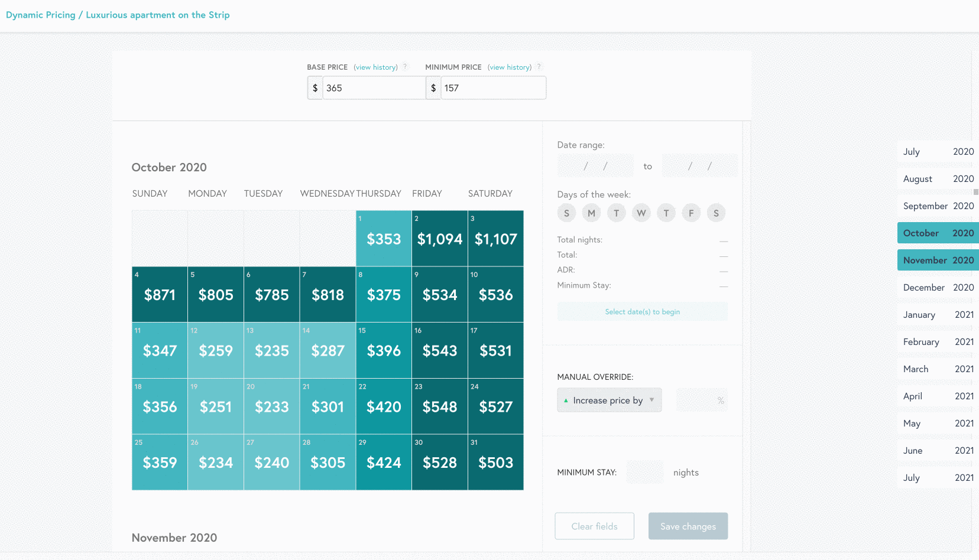Click the date range start field
This screenshot has width=979, height=560.
[595, 166]
